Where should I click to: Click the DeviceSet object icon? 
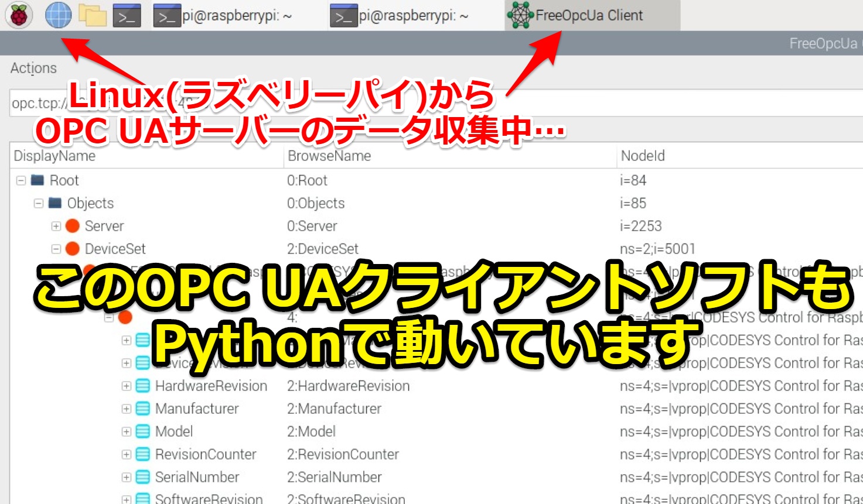tap(73, 249)
